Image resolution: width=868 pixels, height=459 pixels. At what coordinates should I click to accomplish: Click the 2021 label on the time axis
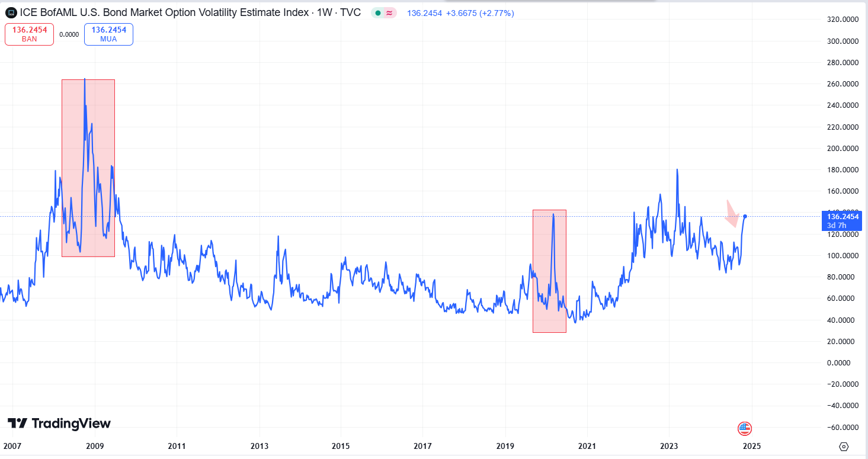[587, 446]
